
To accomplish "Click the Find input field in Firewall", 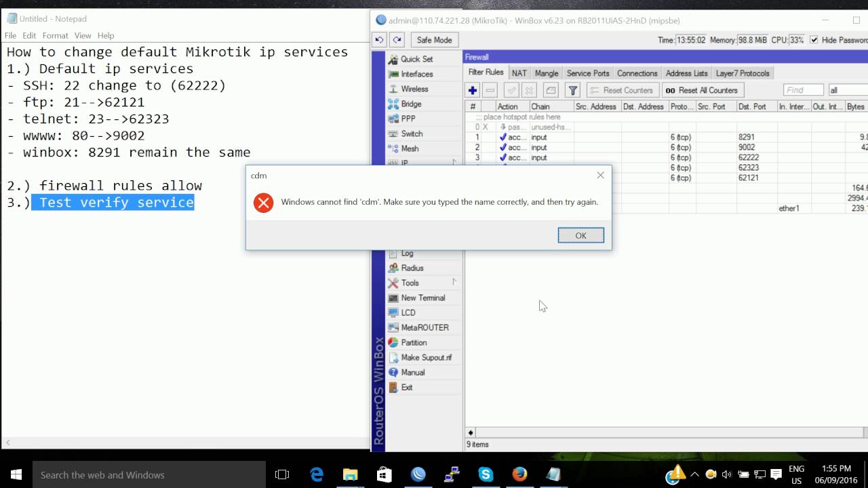I will [803, 90].
